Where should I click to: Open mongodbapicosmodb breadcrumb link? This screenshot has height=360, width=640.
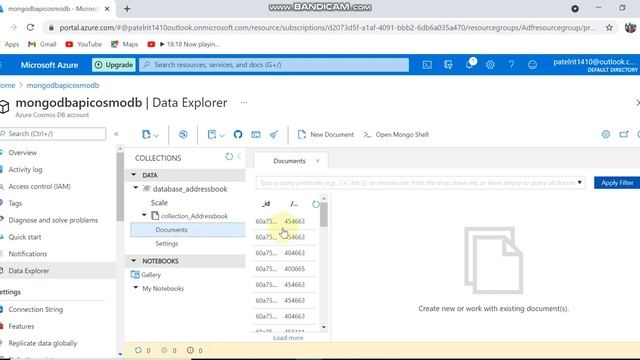[x=63, y=85]
